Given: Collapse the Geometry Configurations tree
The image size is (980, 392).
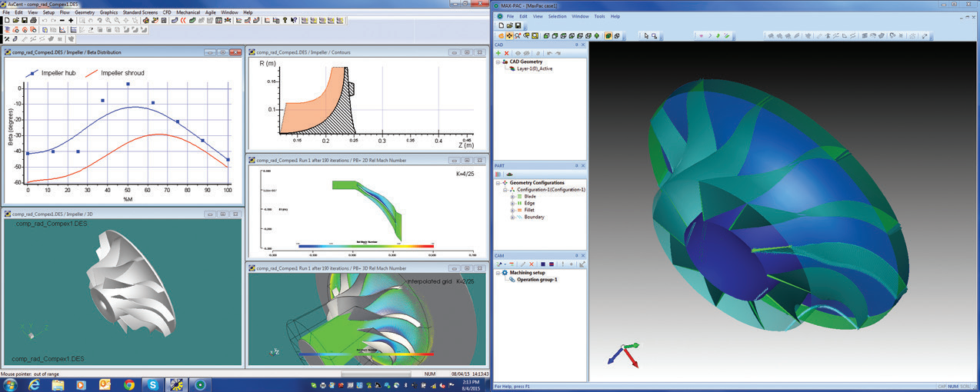Looking at the screenshot, I should pos(498,182).
